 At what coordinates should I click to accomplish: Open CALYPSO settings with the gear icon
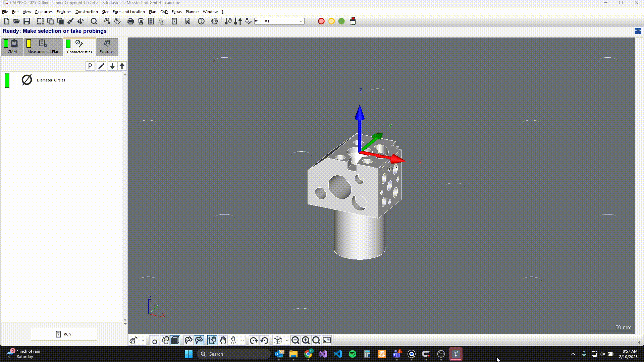pyautogui.click(x=215, y=21)
